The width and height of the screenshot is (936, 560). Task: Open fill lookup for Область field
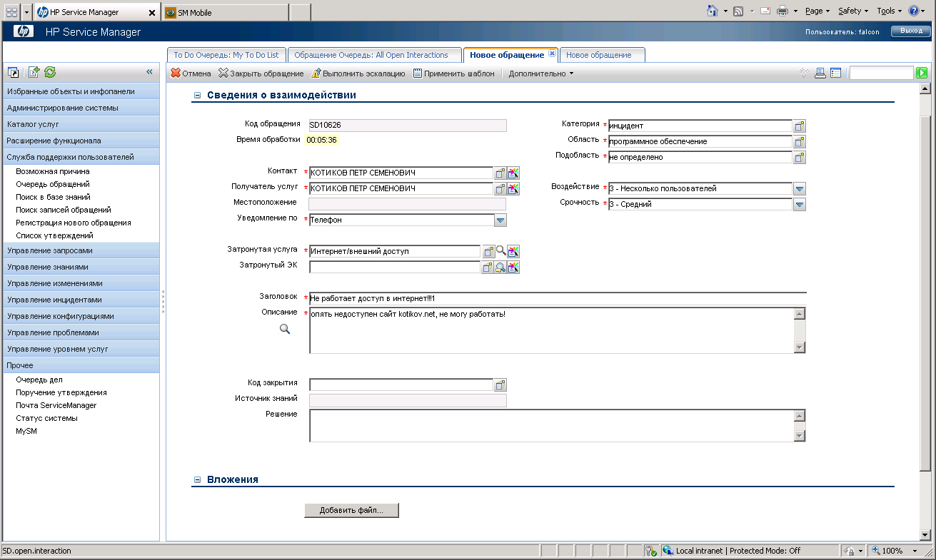point(800,141)
